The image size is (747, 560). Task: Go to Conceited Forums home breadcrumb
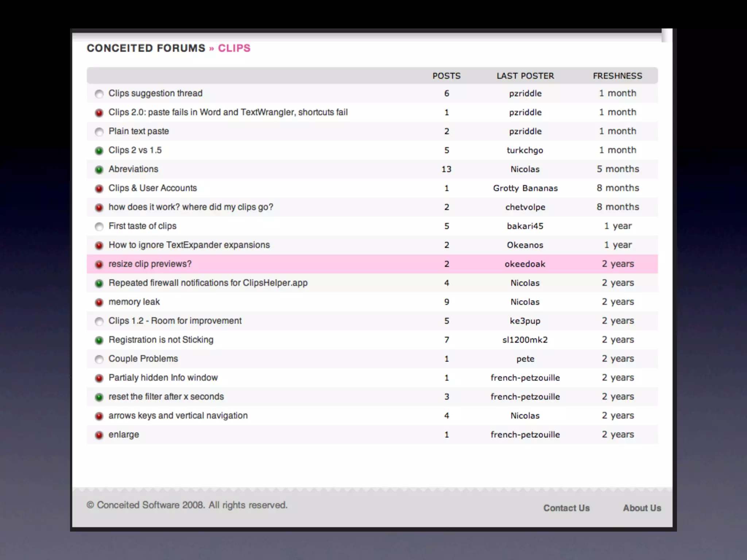[x=146, y=48]
